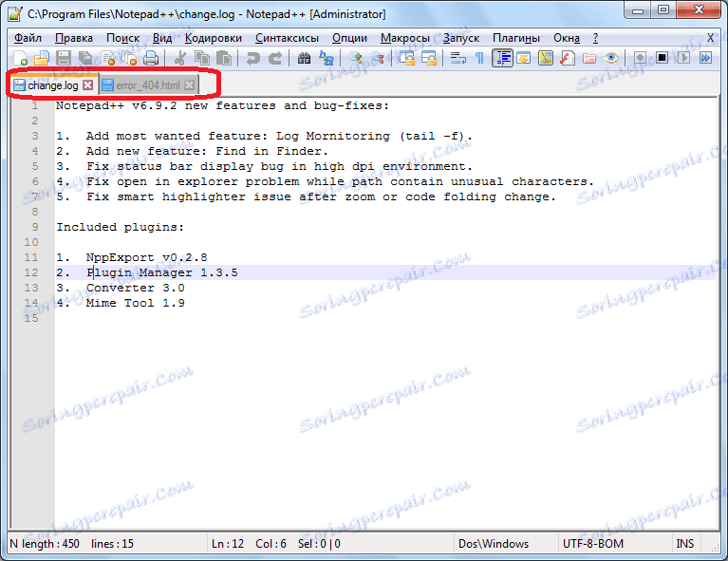
Task: Run macro multiple times icon
Action: coord(706,59)
